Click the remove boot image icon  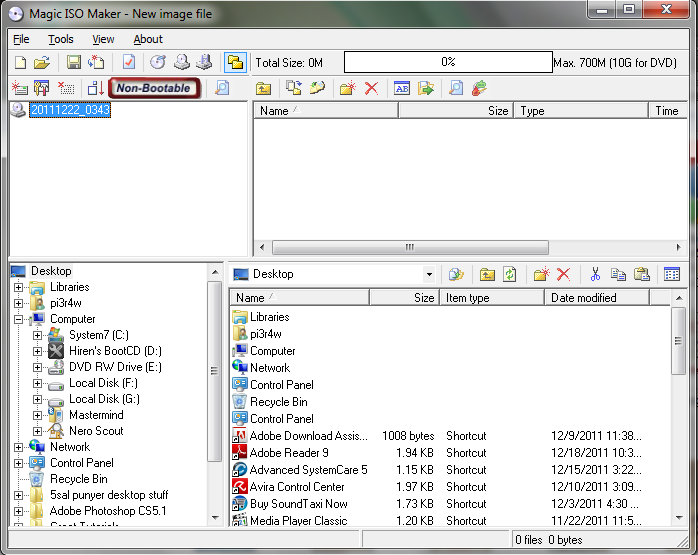(66, 88)
